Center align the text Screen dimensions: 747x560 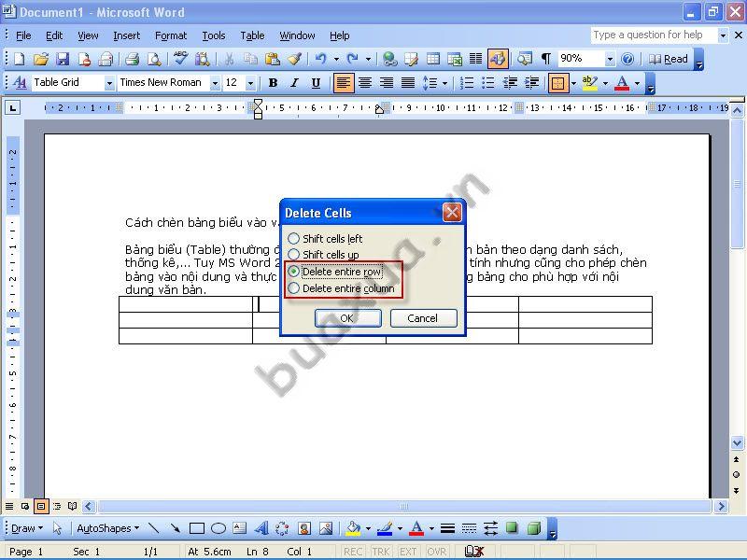coord(365,83)
